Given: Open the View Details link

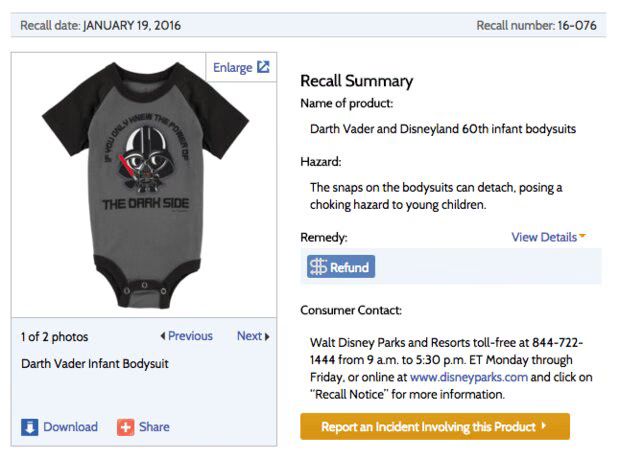Looking at the screenshot, I should click(544, 237).
